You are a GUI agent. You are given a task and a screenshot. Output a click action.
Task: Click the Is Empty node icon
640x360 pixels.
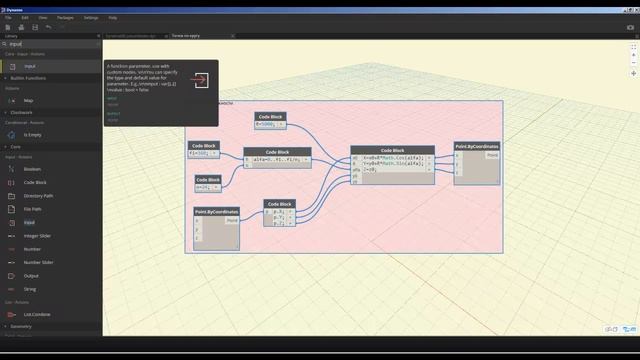(11, 135)
